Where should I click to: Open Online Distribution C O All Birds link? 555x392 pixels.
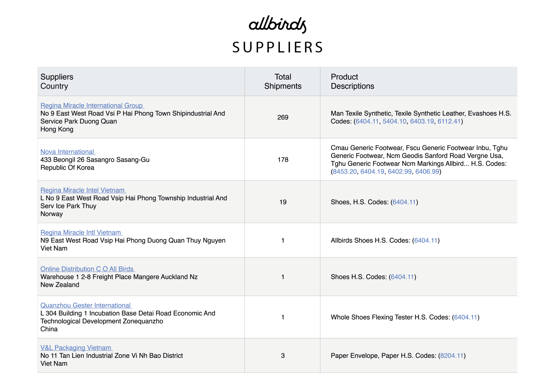click(x=88, y=269)
